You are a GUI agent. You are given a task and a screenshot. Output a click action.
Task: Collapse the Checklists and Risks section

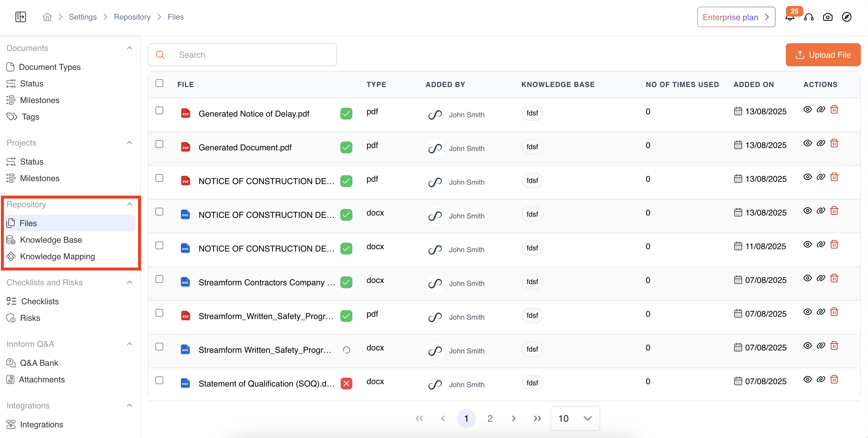[x=129, y=283]
